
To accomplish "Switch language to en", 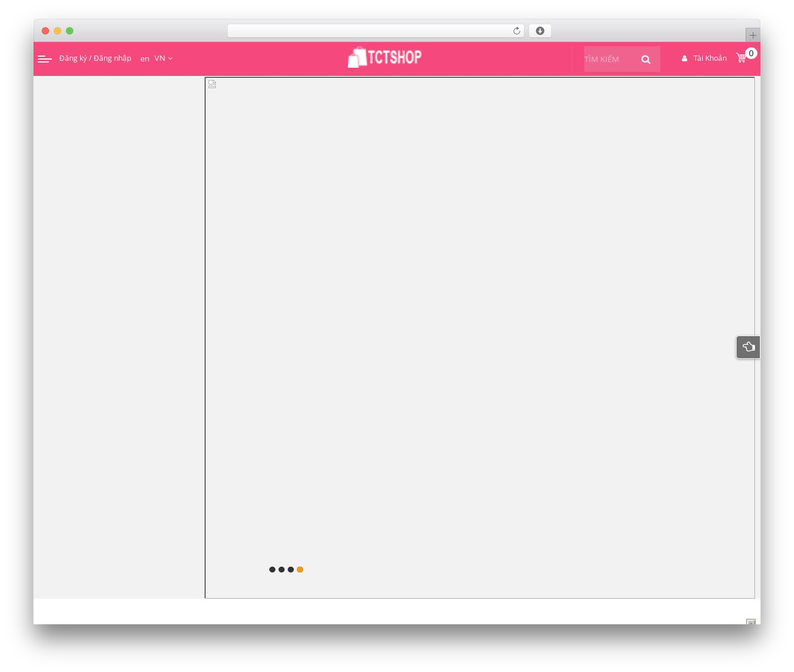I will (x=145, y=59).
